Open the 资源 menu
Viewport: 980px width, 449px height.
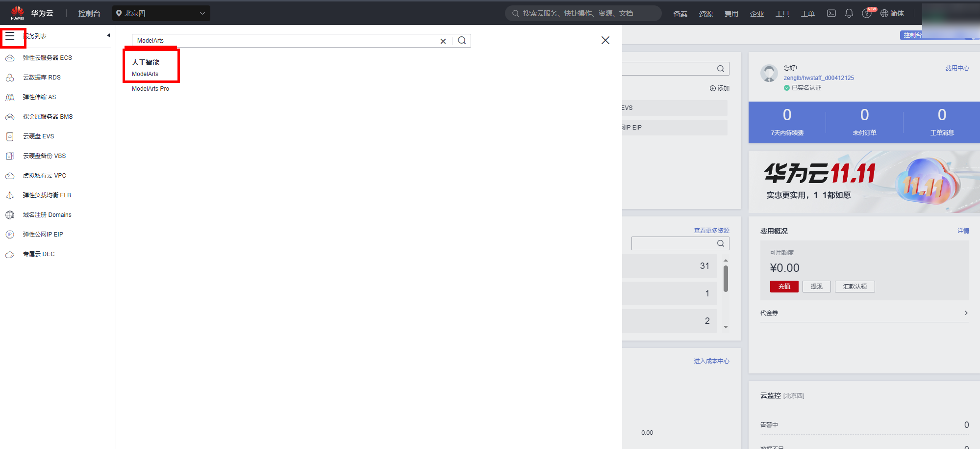pos(706,14)
